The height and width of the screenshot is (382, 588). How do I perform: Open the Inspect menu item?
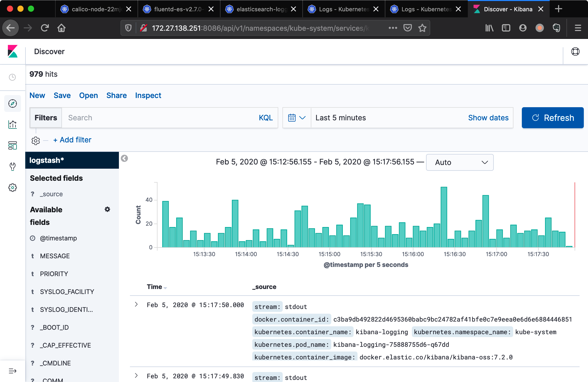(148, 95)
